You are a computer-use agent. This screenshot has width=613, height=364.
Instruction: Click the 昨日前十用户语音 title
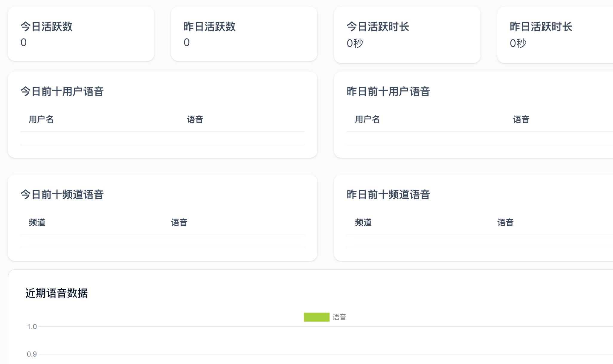pos(388,91)
